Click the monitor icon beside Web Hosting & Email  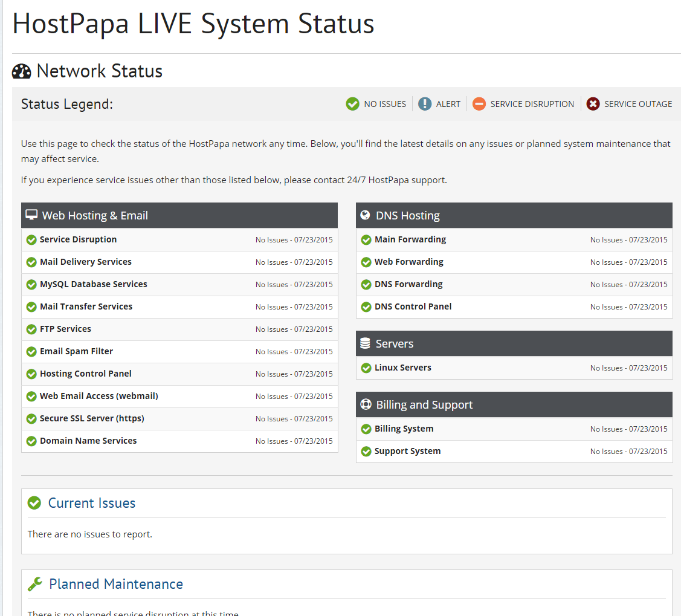click(x=31, y=215)
